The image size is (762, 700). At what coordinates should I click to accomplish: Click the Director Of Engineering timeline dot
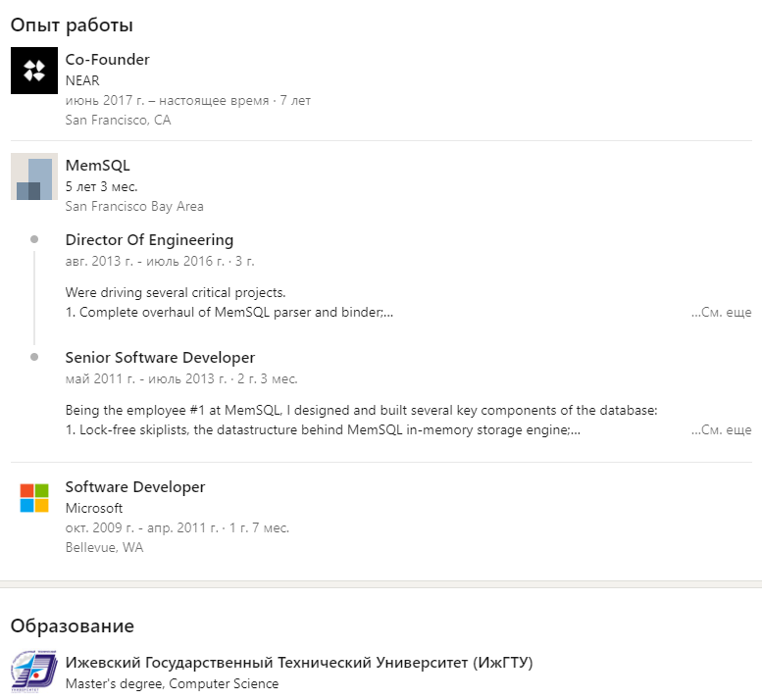34,239
